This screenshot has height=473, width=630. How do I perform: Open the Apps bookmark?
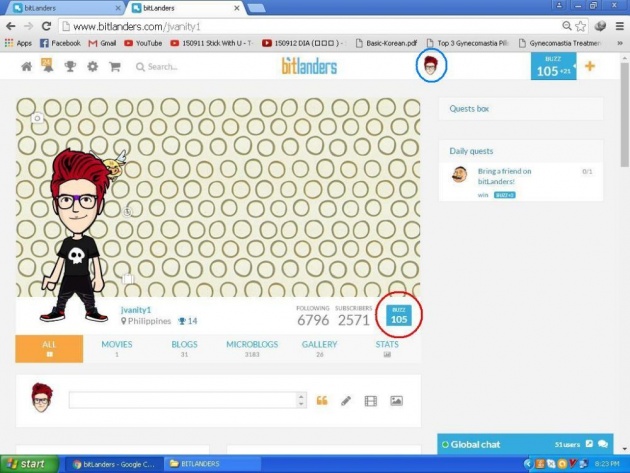pos(18,43)
